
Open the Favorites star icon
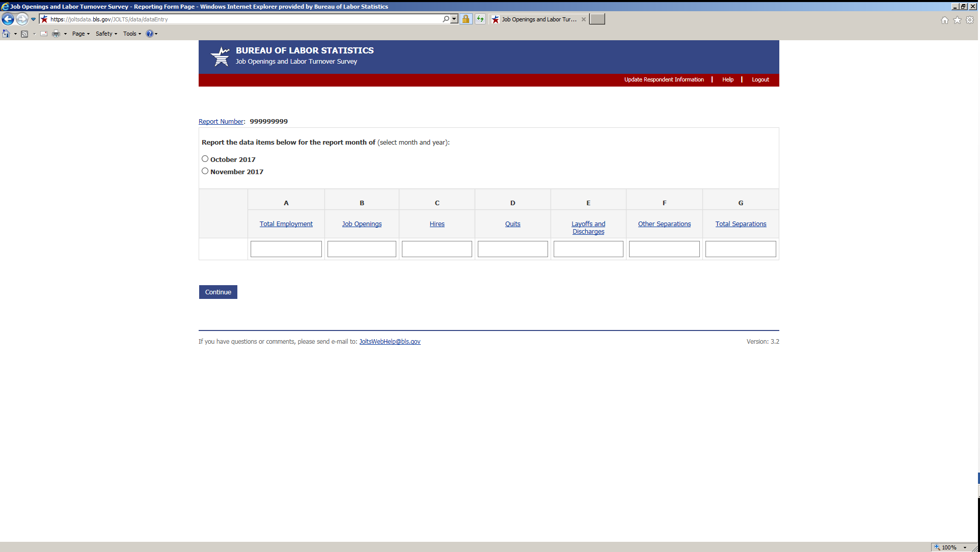click(x=957, y=20)
